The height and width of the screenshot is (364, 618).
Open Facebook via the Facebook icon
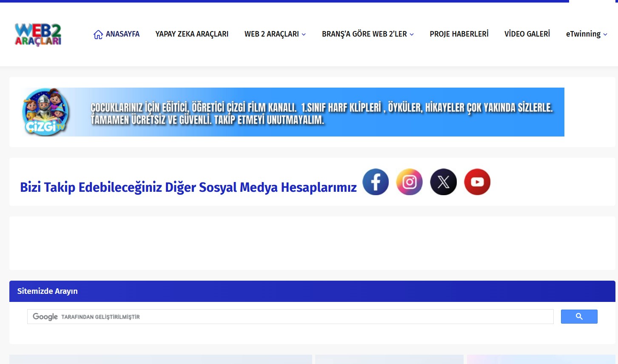376,182
